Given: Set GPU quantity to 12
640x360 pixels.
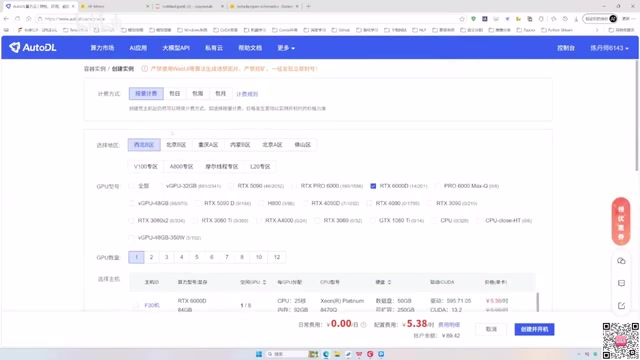Looking at the screenshot, I should tap(277, 257).
